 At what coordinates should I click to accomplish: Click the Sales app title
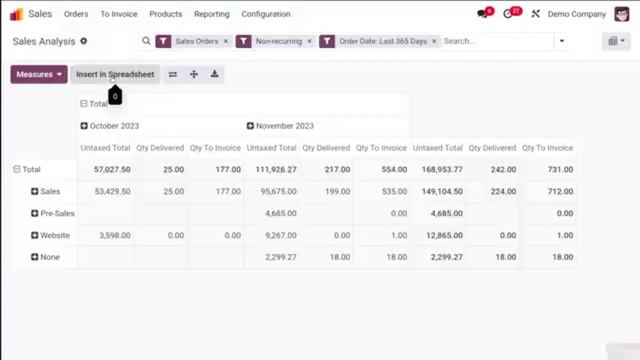40,14
